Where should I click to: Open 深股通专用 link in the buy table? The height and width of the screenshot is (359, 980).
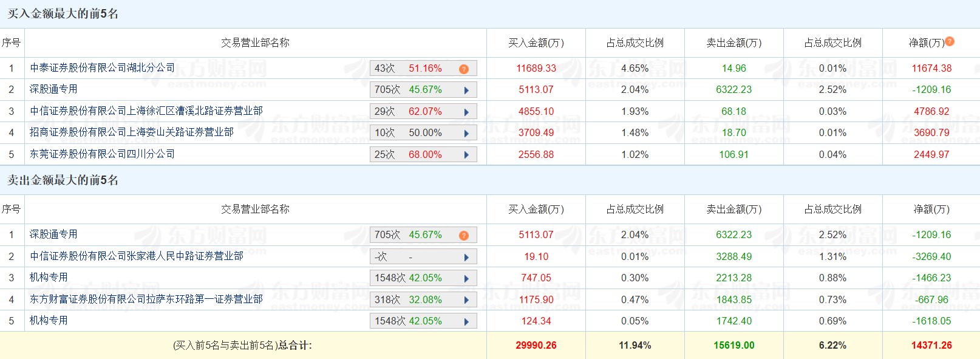53,89
